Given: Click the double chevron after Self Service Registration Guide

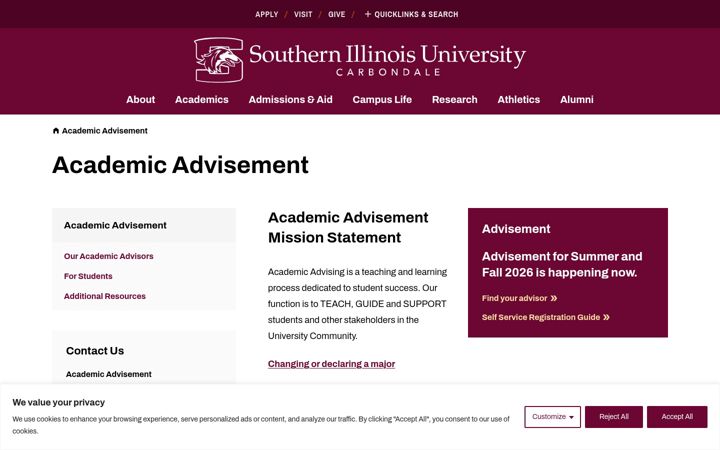Looking at the screenshot, I should [606, 317].
